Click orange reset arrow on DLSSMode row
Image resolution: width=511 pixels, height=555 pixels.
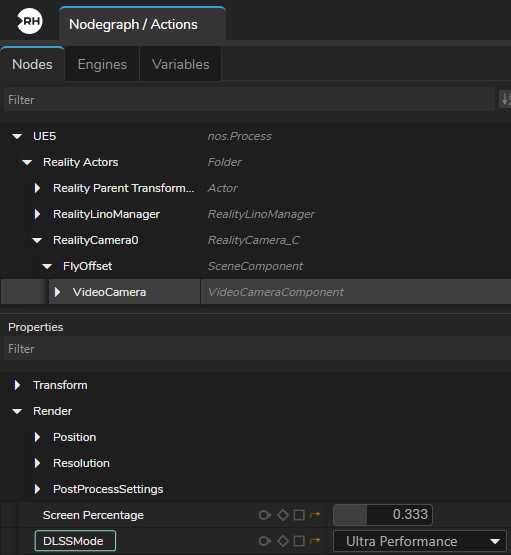315,540
